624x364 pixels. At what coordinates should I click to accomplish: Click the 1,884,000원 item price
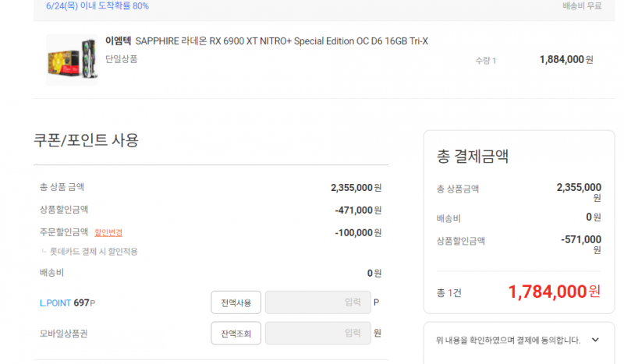coord(566,60)
